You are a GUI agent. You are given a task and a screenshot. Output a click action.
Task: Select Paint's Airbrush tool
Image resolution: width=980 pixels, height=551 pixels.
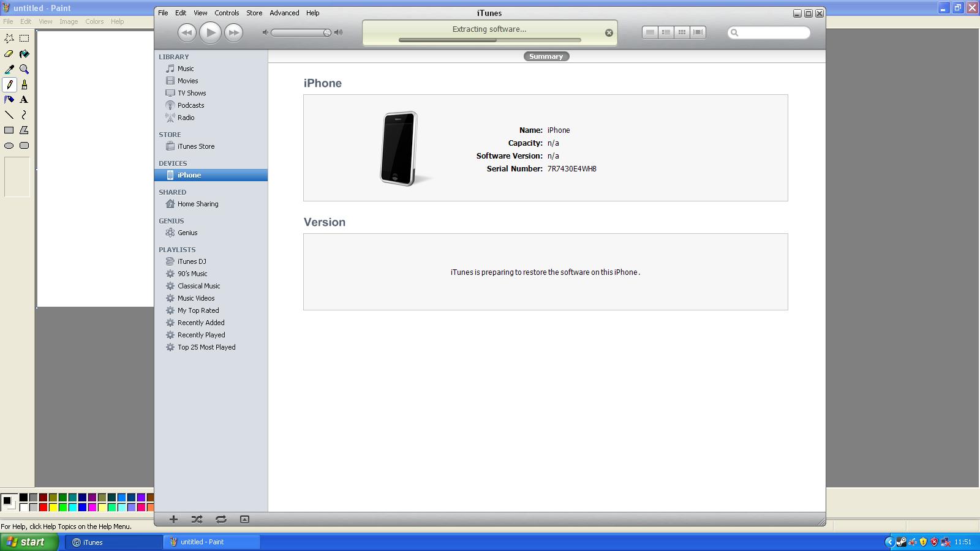[x=9, y=99]
